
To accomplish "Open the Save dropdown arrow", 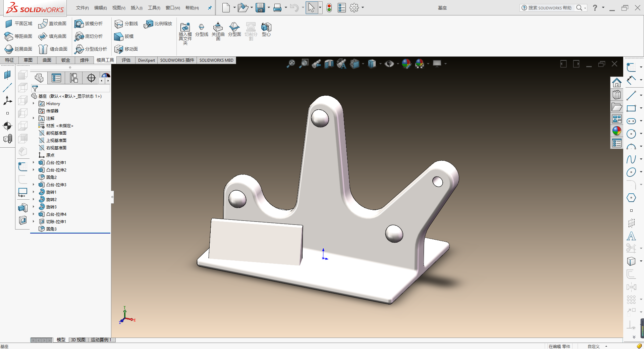I will click(269, 7).
